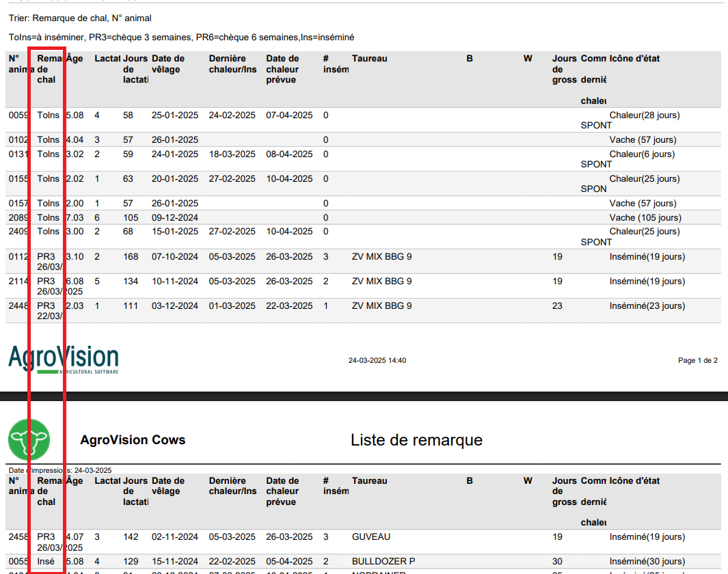Viewport: 728px width, 574px height.
Task: Click bull name 'GUVEAU'
Action: [371, 537]
